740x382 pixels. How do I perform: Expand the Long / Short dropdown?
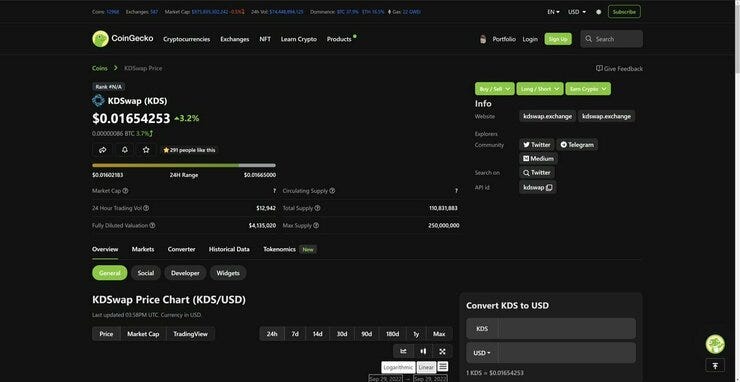[540, 89]
